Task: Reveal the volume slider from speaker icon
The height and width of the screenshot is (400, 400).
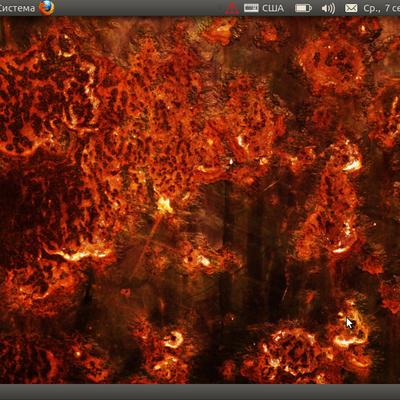Action: (x=328, y=8)
